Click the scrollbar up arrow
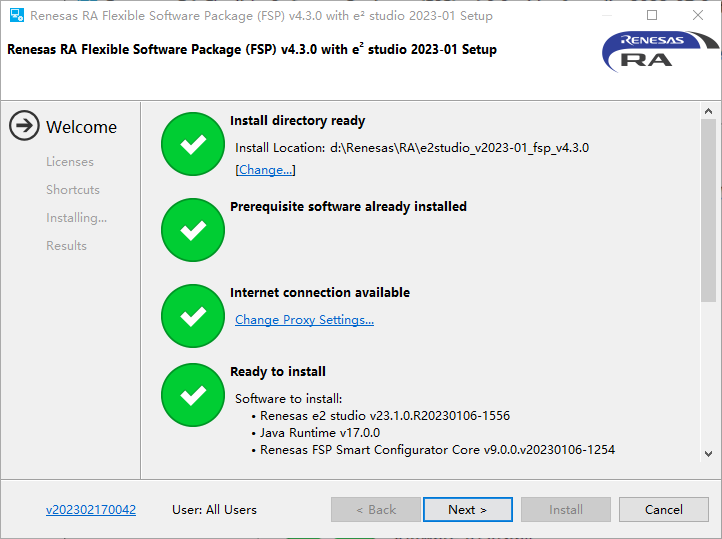The height and width of the screenshot is (539, 722). (708, 111)
